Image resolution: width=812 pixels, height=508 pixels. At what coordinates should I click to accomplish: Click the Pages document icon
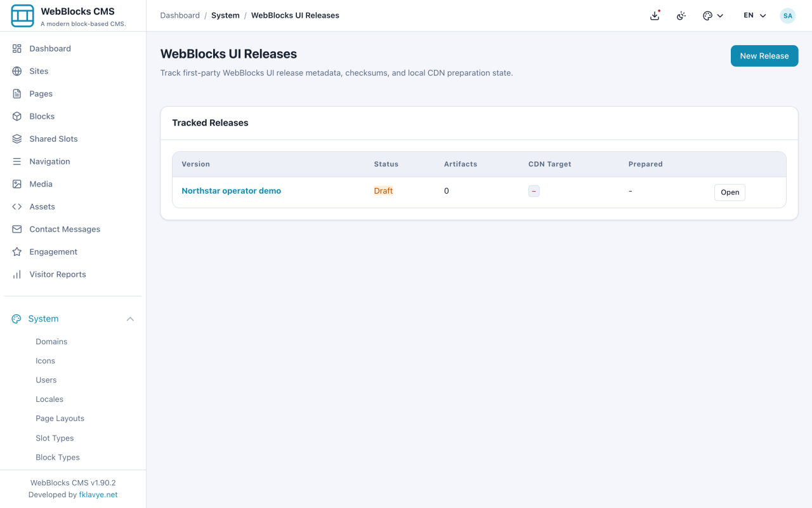pos(17,93)
